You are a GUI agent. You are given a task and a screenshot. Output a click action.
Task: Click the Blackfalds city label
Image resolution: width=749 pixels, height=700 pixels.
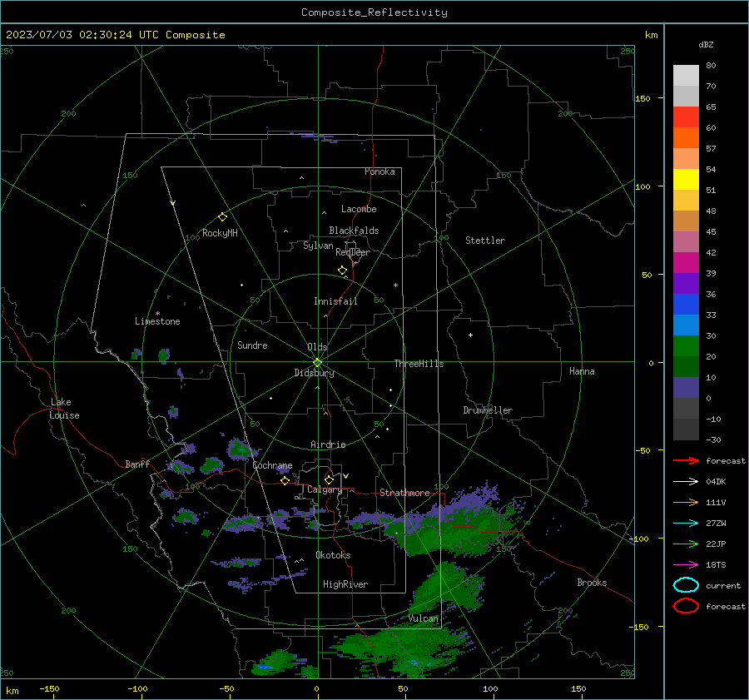(x=354, y=231)
